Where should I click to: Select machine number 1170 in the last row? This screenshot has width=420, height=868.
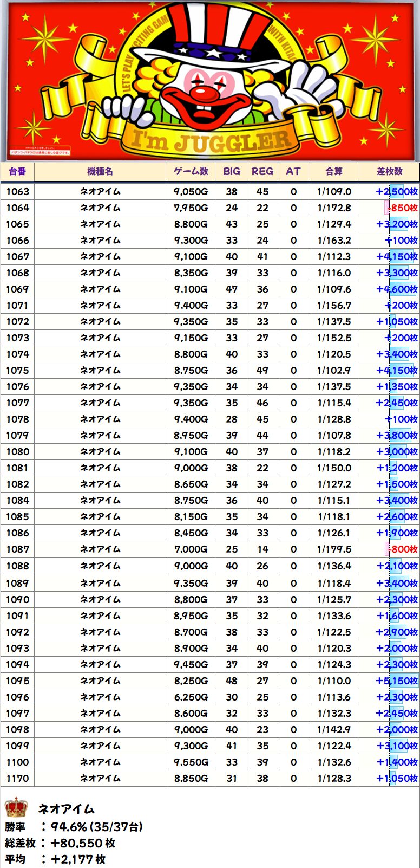(x=18, y=778)
